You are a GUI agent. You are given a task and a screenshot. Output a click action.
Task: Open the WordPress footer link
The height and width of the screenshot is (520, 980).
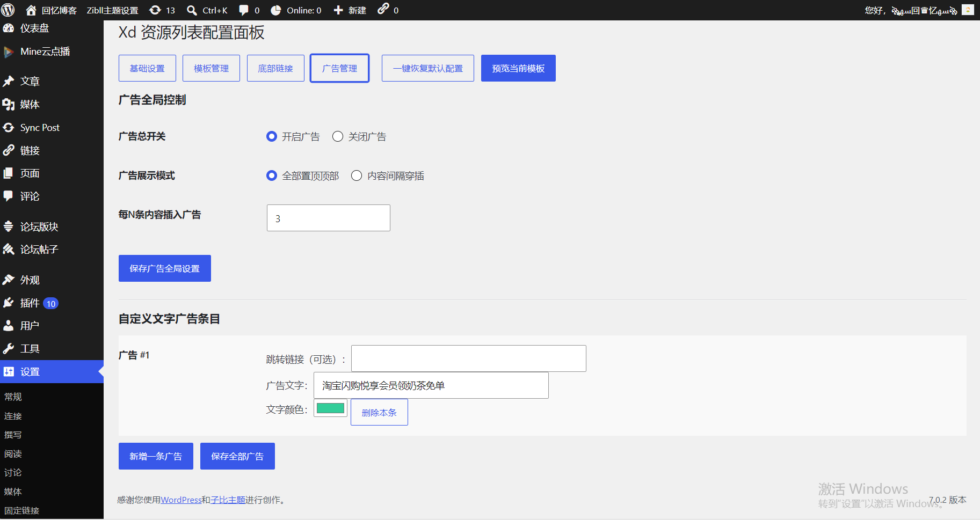click(x=181, y=500)
